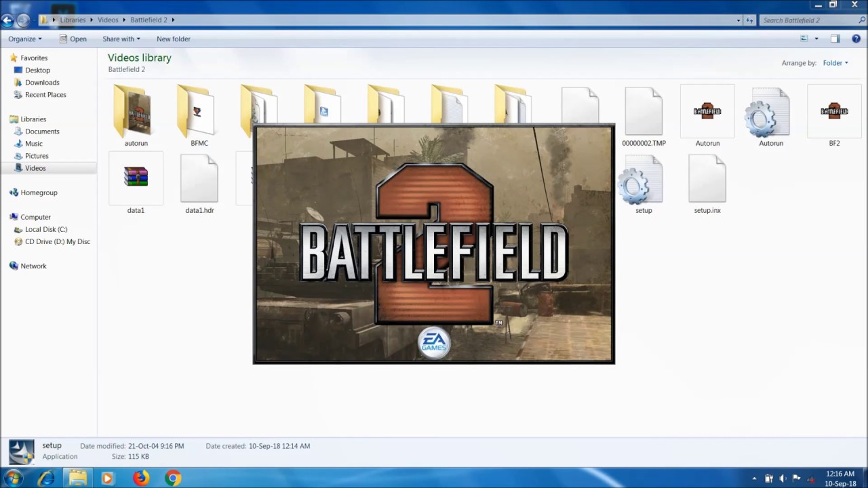The height and width of the screenshot is (488, 868).
Task: Click the Videos breadcrumb in the address bar
Action: point(108,20)
